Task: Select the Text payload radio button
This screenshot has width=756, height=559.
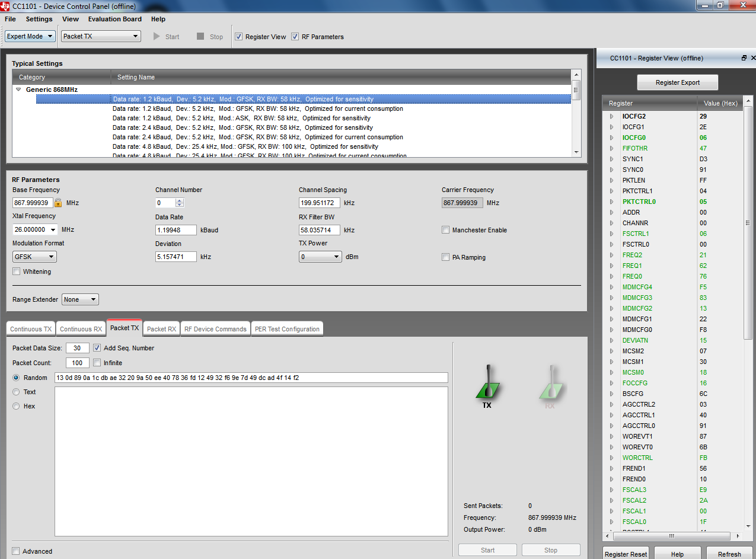Action: (16, 392)
